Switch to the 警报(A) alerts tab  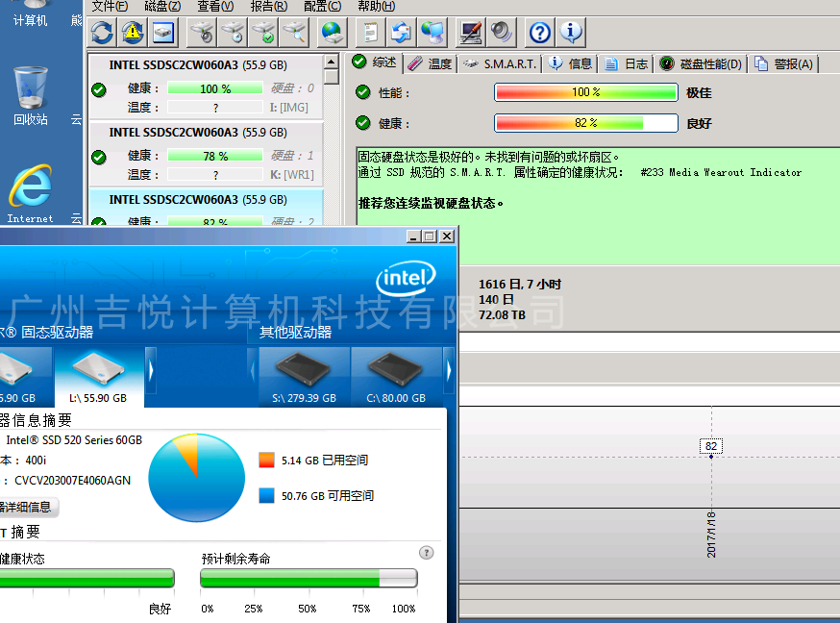[784, 63]
